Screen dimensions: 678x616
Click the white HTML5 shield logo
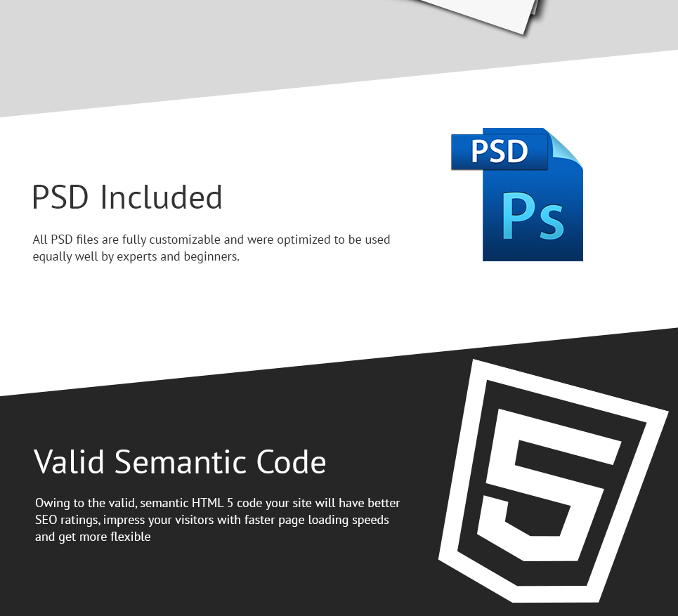tap(554, 480)
